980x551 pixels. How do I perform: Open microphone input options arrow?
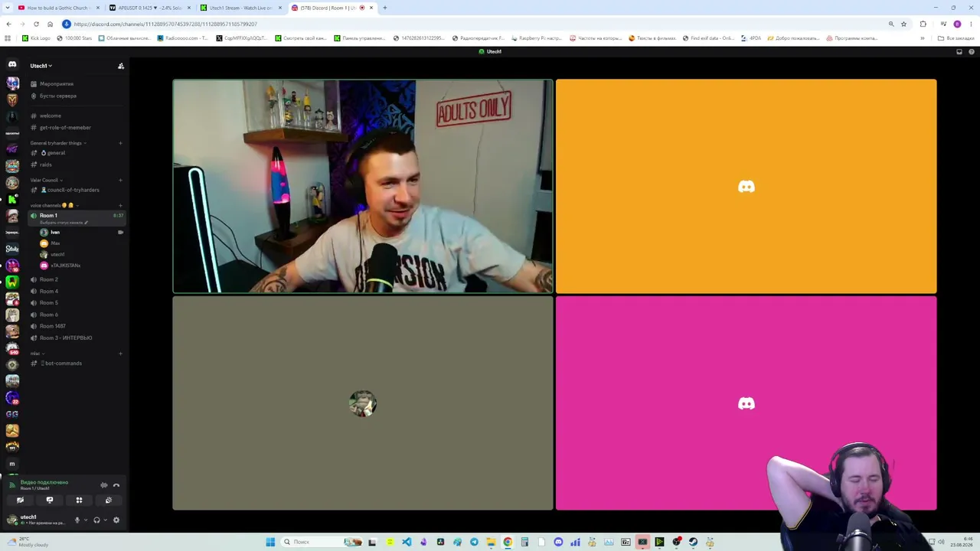pyautogui.click(x=85, y=520)
